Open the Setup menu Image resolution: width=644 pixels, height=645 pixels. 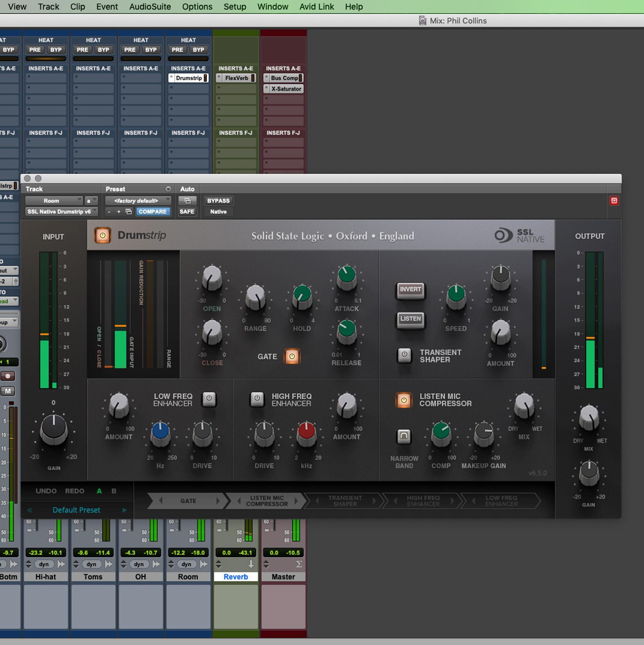(234, 6)
